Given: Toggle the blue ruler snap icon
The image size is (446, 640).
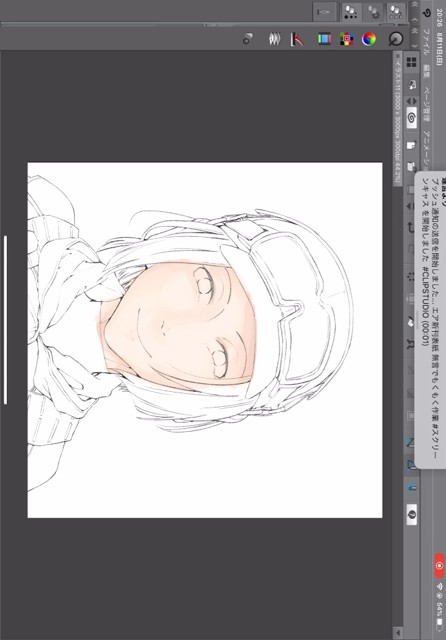Looking at the screenshot, I should (410, 442).
